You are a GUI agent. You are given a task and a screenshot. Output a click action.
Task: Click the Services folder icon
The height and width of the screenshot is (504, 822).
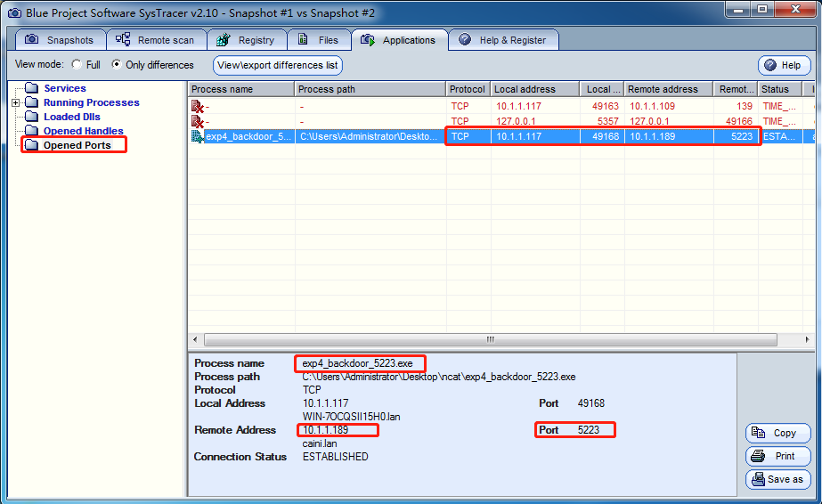(32, 88)
